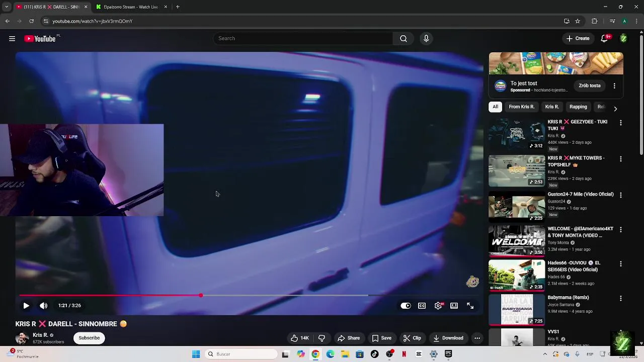644x362 pixels.
Task: Download the video
Action: [448, 338]
